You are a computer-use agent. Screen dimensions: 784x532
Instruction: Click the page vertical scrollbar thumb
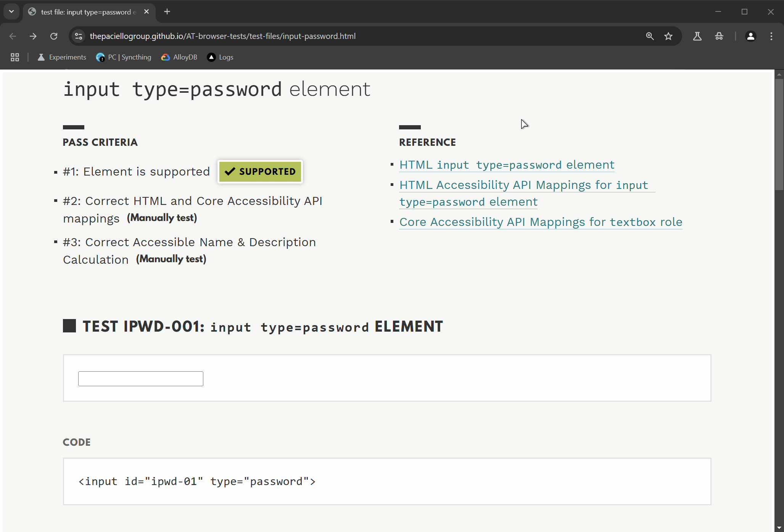coord(779,134)
